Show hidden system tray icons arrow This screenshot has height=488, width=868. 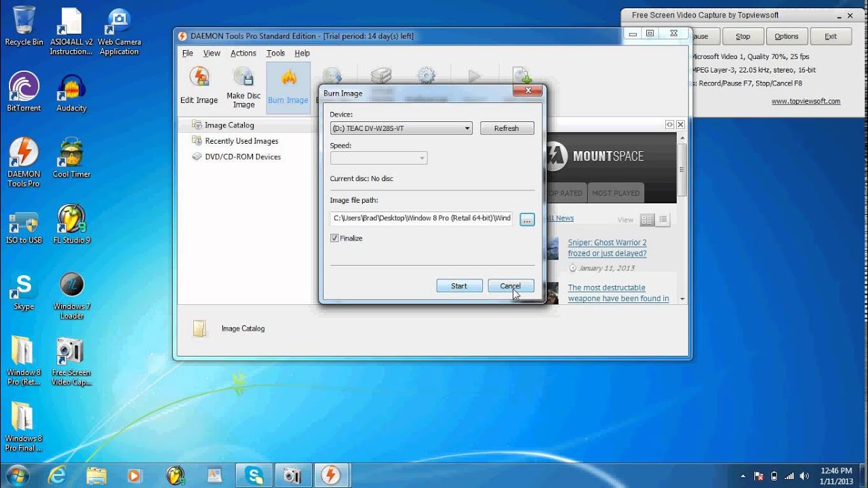[743, 476]
